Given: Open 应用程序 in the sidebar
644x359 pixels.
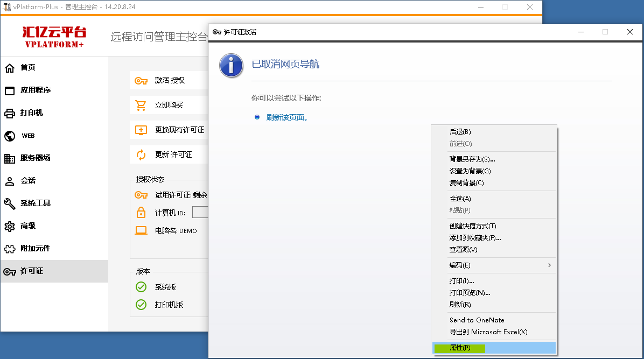Looking at the screenshot, I should point(36,90).
